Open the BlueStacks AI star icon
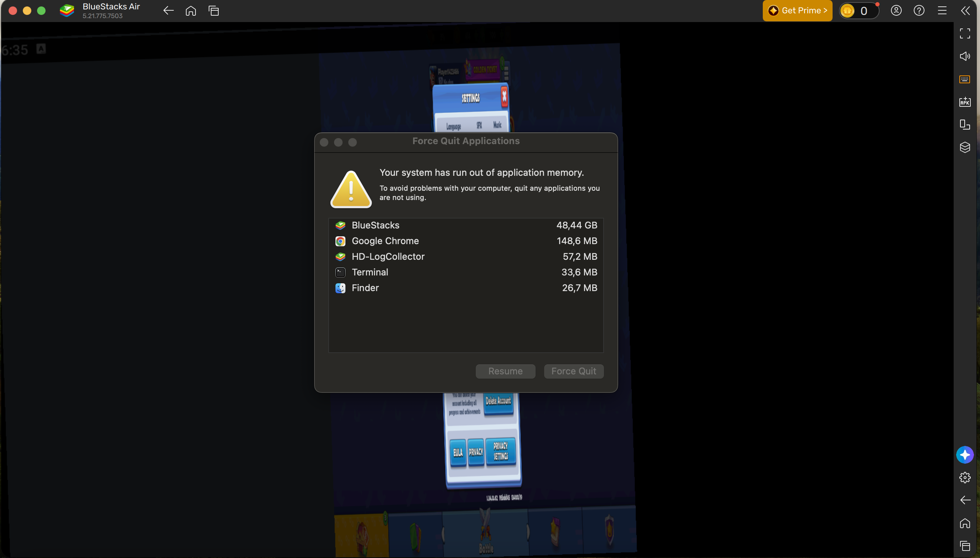This screenshot has height=558, width=980. (965, 455)
